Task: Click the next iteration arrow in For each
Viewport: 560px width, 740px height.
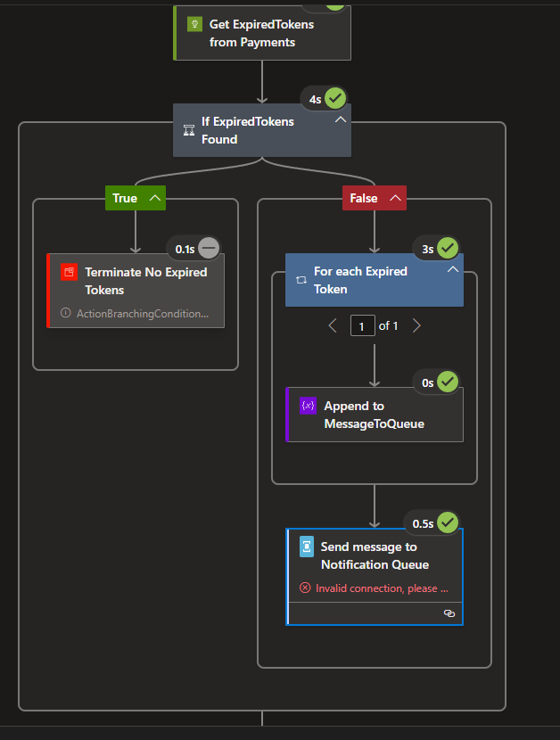Action: click(416, 325)
